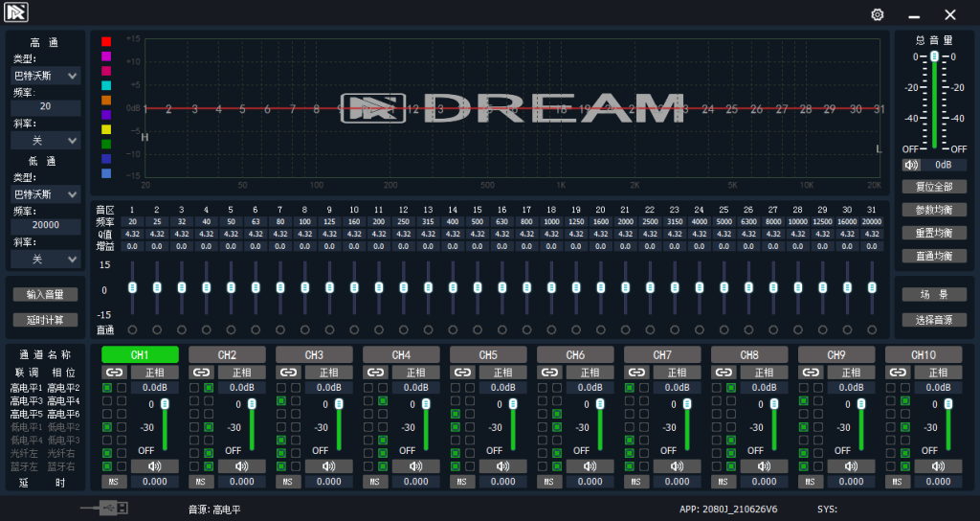Click the link icon under CH6

coord(549,373)
